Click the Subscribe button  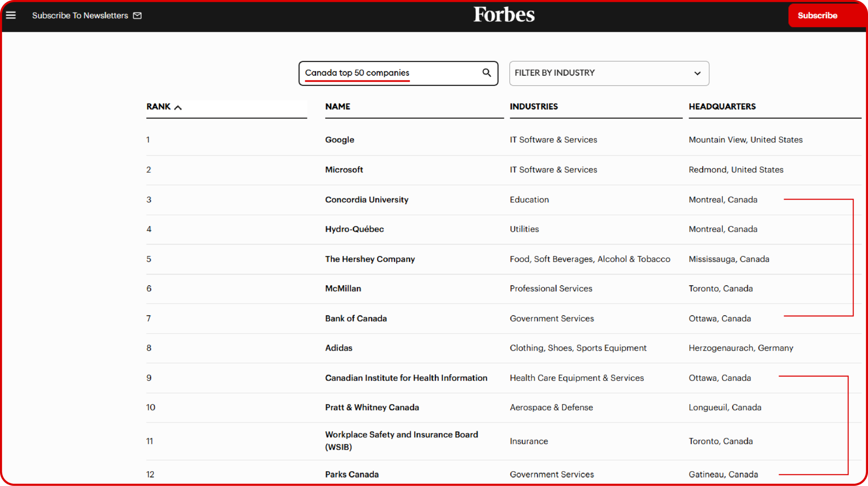click(x=817, y=16)
